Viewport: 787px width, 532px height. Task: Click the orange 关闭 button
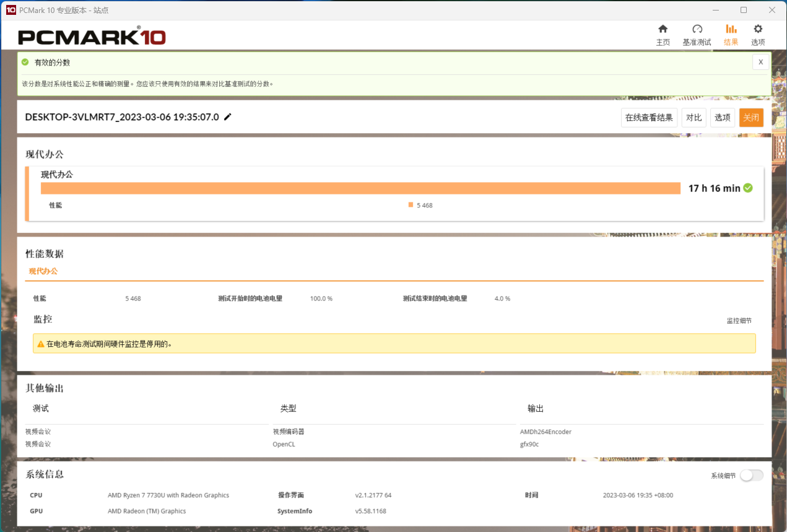(x=751, y=118)
